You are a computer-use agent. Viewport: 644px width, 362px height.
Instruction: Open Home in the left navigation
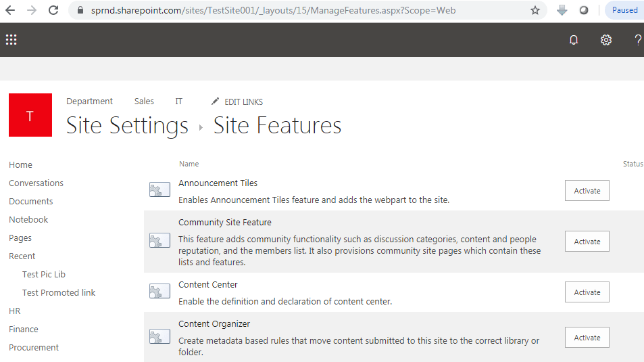pos(20,164)
